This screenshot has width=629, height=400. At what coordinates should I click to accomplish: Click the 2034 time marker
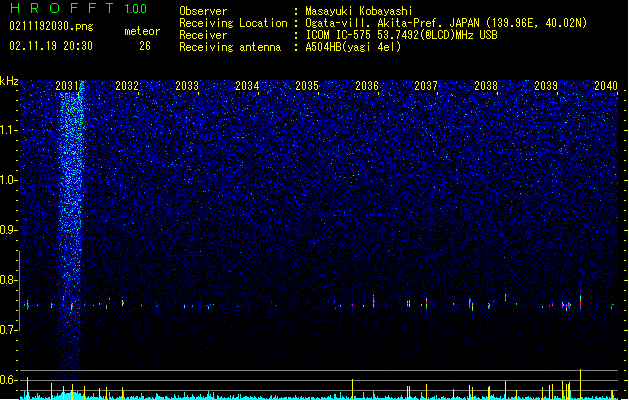click(x=247, y=86)
